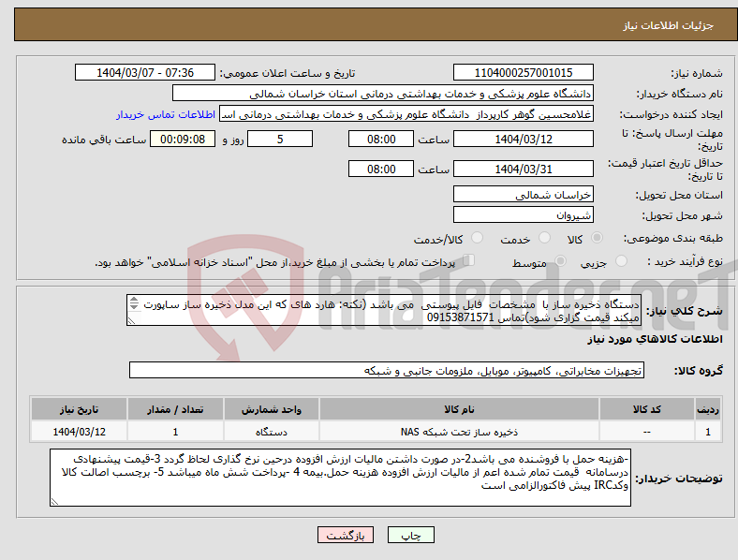Screen dimensions: 738x560
Task: Click the واحد شمارش column header
Action: click(x=272, y=409)
